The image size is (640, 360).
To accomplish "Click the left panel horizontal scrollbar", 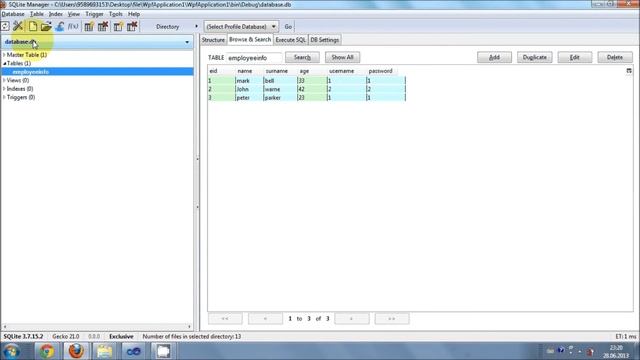I will pos(97,327).
